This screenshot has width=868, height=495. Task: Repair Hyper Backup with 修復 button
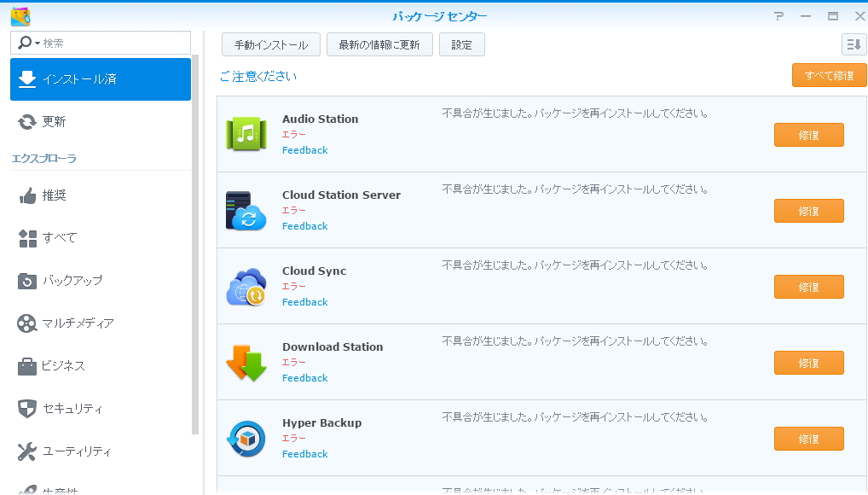(809, 439)
